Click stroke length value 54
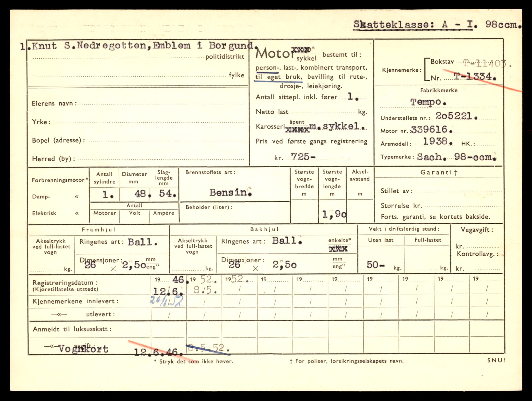The image size is (532, 401). [x=168, y=193]
